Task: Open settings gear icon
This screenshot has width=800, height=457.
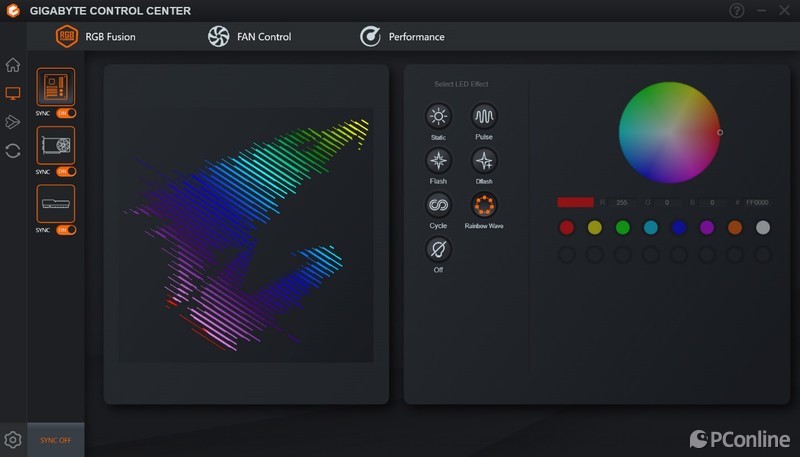Action: (x=13, y=440)
